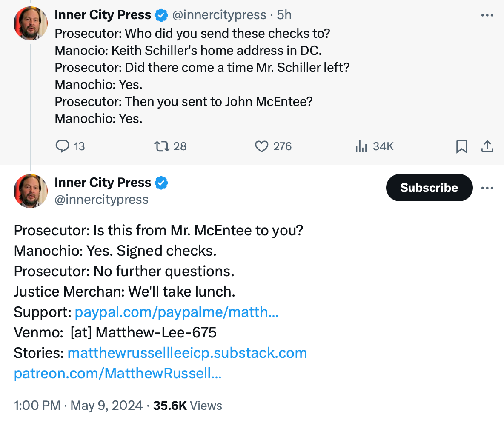This screenshot has width=504, height=423.
Task: Open the paypal.com/paypalme support link
Action: pyautogui.click(x=176, y=312)
